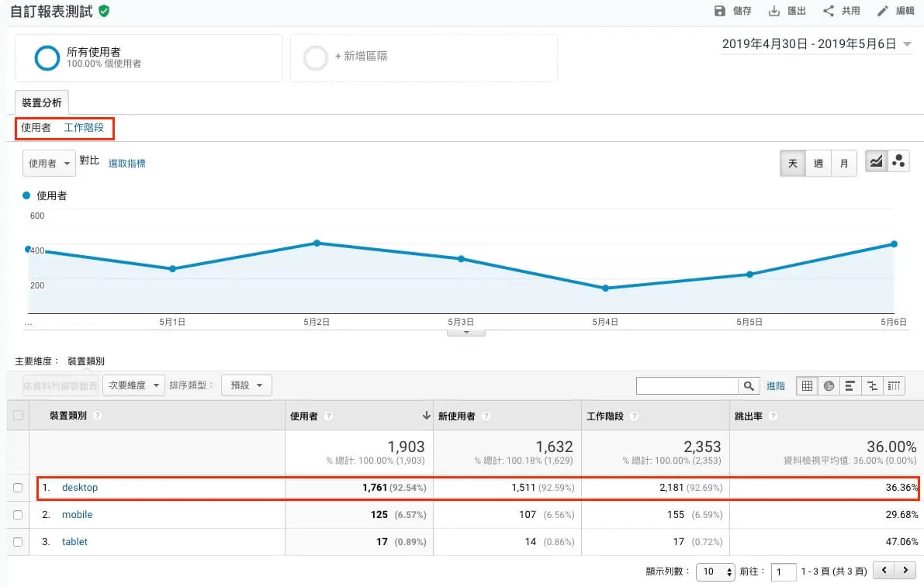Image resolution: width=924 pixels, height=587 pixels.
Task: Click help icon next to 工作階段 column header
Action: pyautogui.click(x=634, y=416)
